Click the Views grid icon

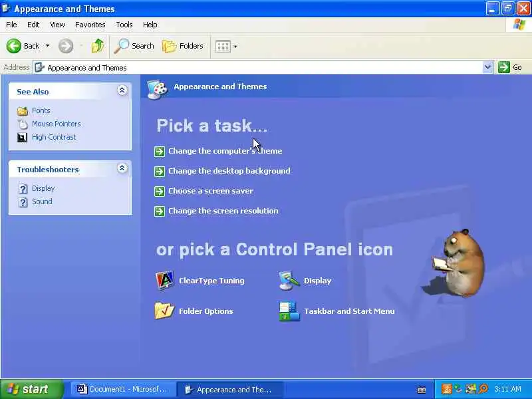(x=223, y=46)
